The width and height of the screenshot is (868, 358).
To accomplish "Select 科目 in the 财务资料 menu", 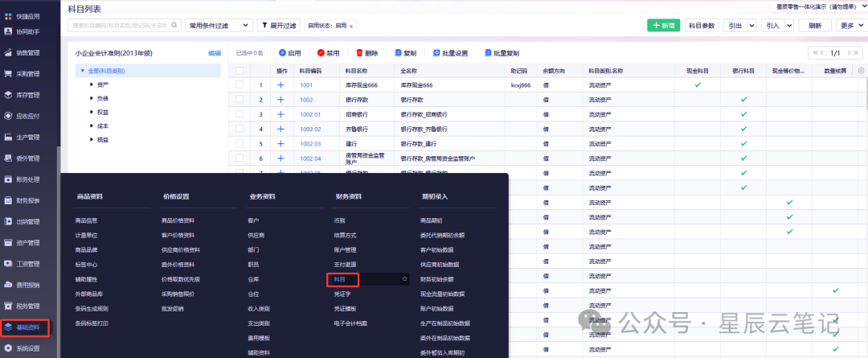I will point(339,279).
